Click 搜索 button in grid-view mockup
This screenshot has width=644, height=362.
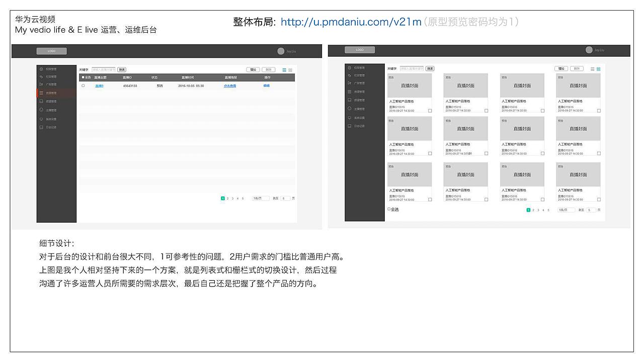(430, 68)
